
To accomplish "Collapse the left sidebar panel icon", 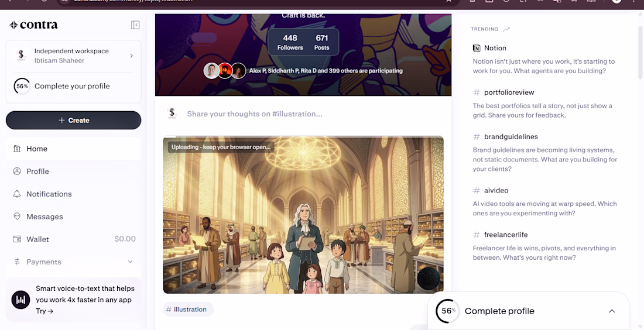I will [x=135, y=25].
